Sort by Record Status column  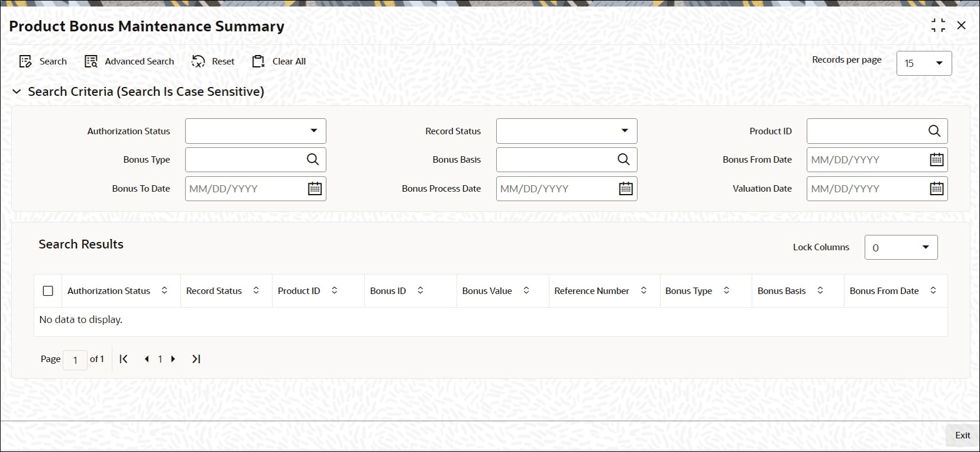[256, 290]
